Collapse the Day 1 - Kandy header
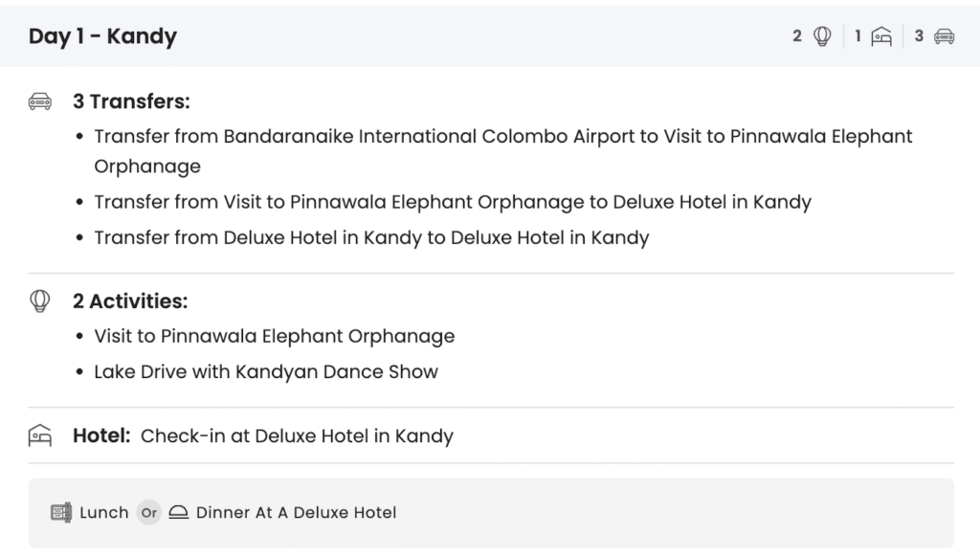This screenshot has height=558, width=980. point(103,36)
